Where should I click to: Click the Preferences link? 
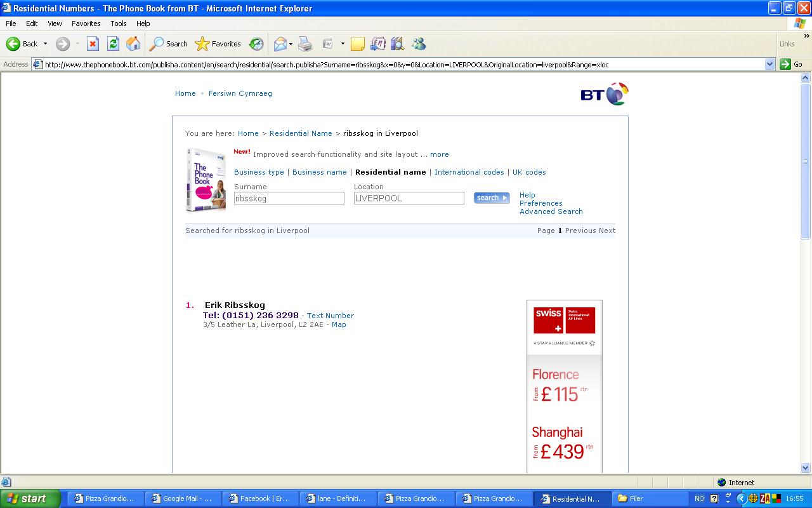click(x=541, y=203)
